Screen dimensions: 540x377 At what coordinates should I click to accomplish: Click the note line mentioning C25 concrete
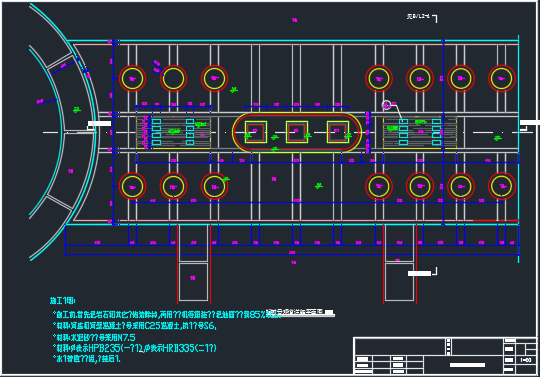[135, 325]
